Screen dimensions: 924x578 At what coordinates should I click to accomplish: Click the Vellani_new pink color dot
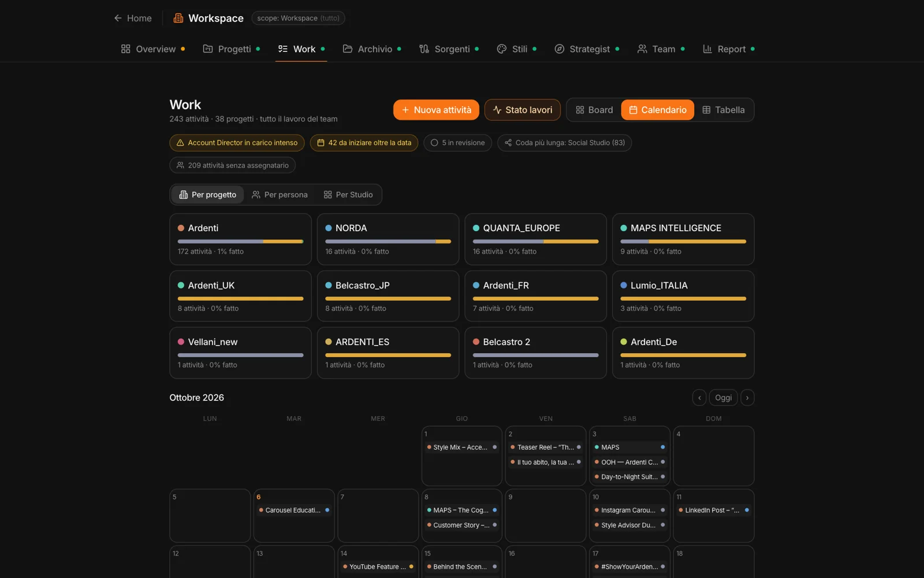point(181,342)
